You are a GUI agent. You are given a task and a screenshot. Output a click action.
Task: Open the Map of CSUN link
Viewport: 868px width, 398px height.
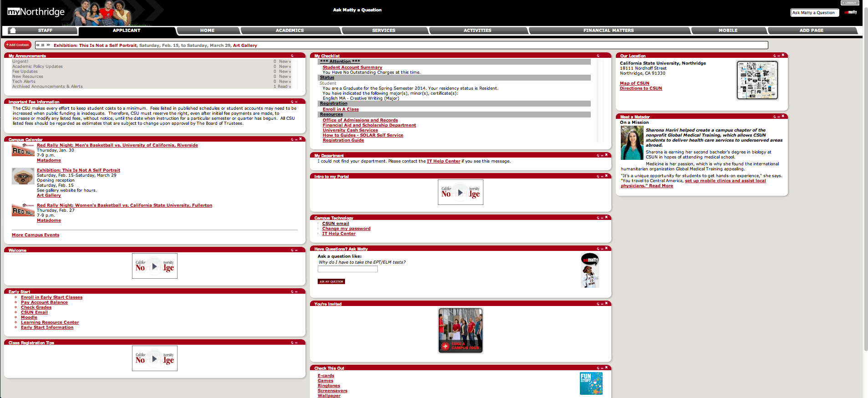point(635,83)
